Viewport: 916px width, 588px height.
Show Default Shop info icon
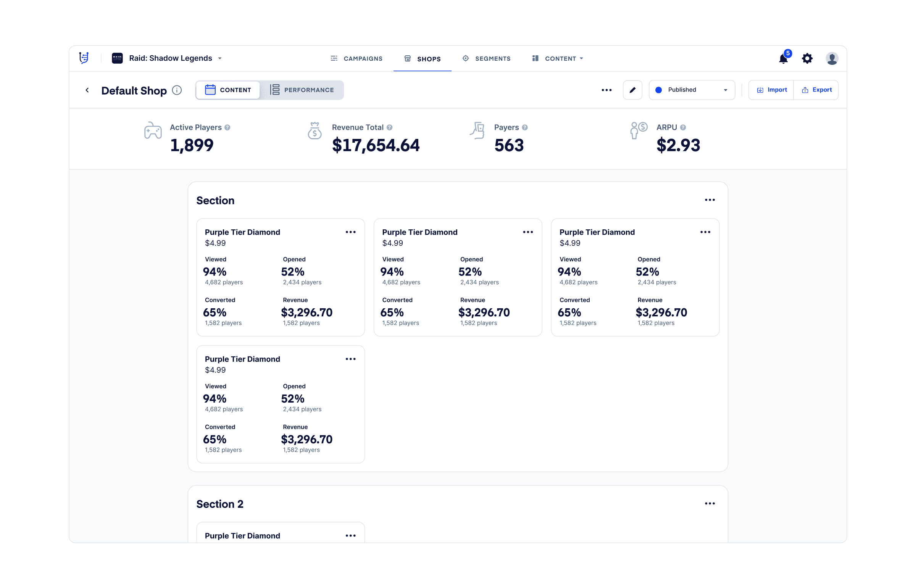pos(177,90)
